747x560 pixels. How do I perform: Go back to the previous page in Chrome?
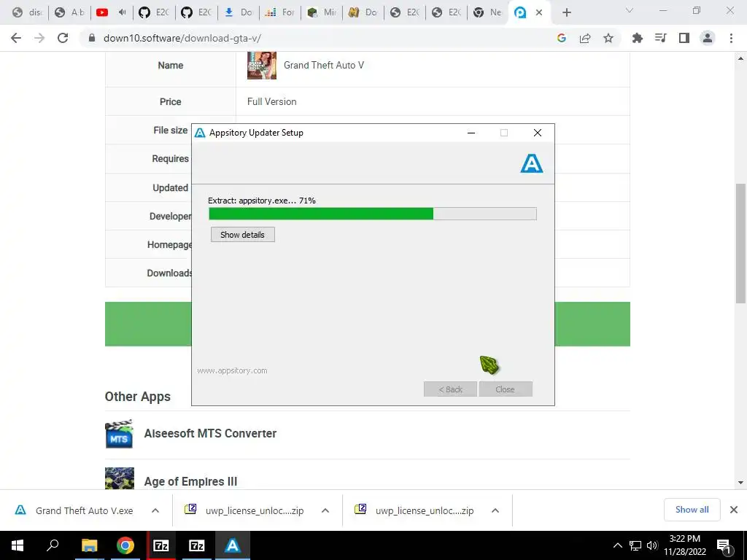[x=16, y=38]
